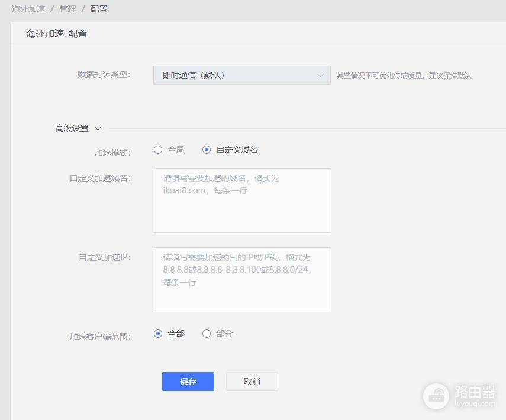This screenshot has height=420, width=506.
Task: Go to 管理 breadcrumb
Action: [x=68, y=9]
